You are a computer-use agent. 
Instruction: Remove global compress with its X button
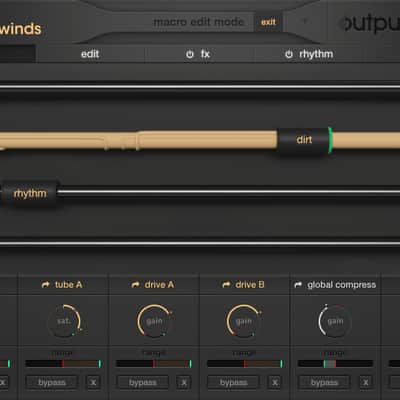366,383
